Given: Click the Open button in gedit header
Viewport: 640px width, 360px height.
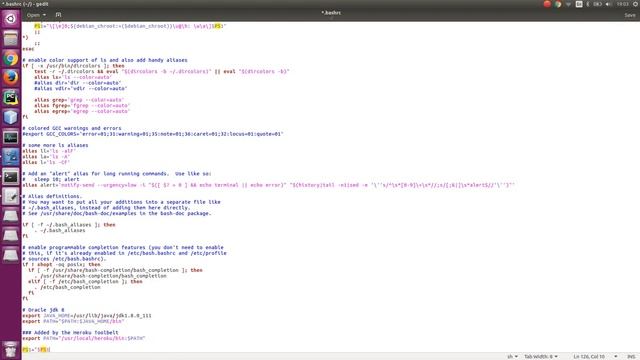Looking at the screenshot, I should [x=33, y=15].
